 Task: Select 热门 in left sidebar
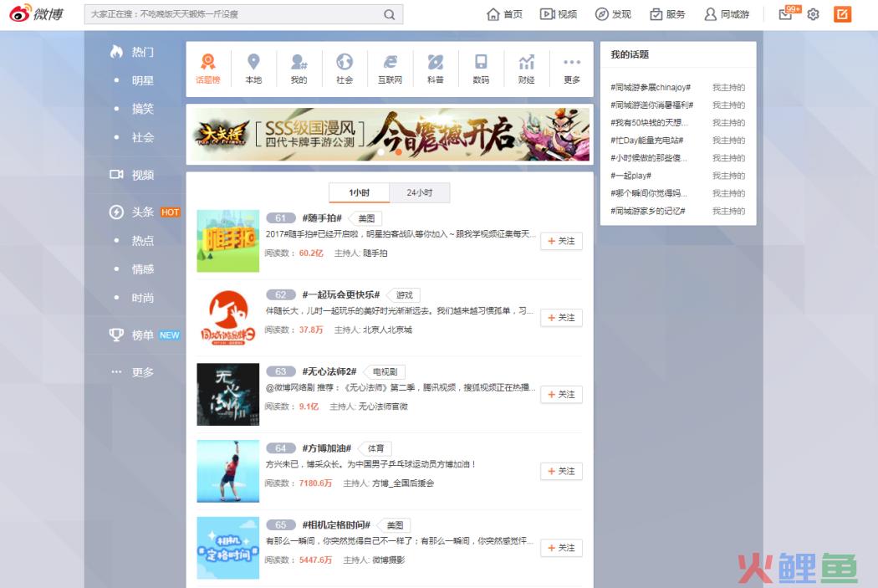pos(132,52)
